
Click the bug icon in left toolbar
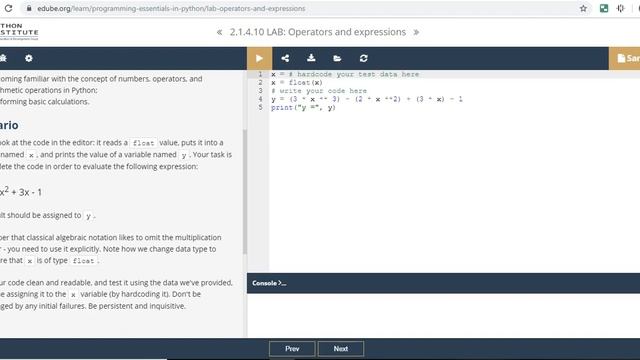(3, 58)
